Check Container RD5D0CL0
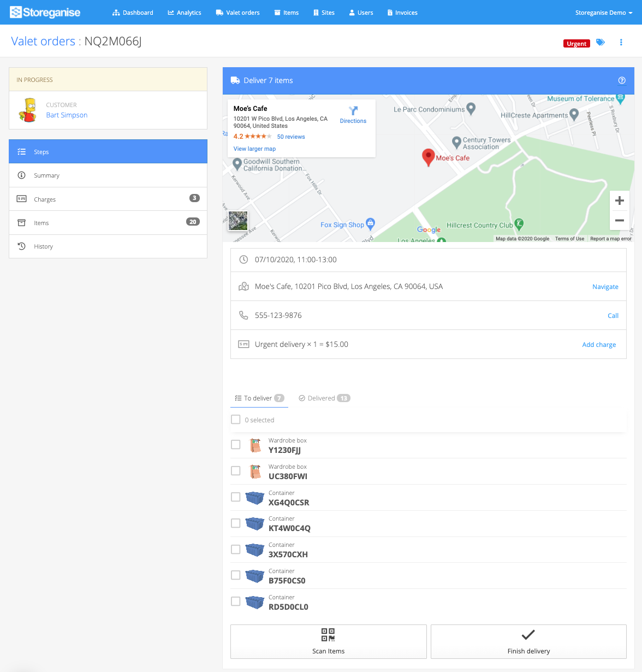Screen dimensions: 642x672 236,602
